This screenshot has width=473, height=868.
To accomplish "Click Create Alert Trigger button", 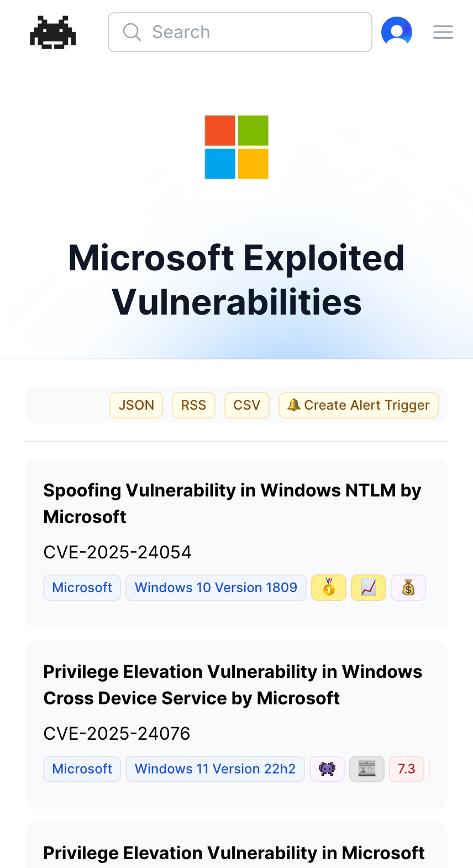I will click(359, 405).
